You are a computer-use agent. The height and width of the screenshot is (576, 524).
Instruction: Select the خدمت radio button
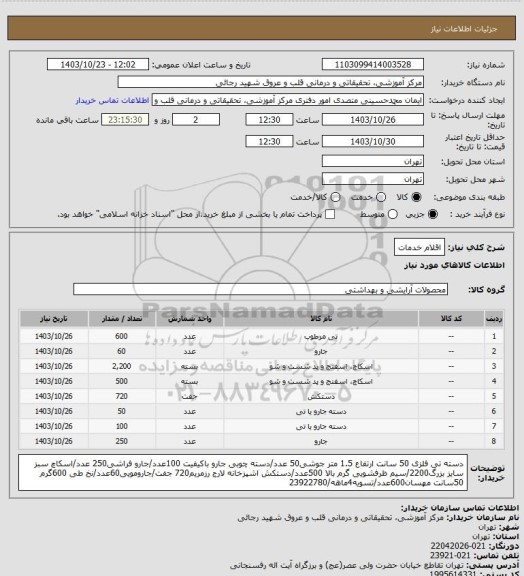pos(381,197)
